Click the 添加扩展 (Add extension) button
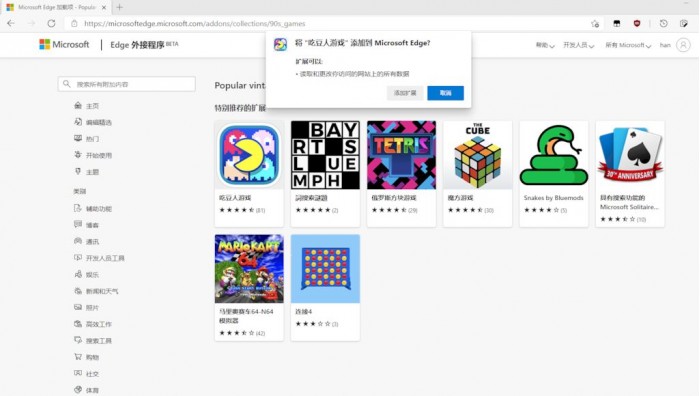 [x=405, y=93]
